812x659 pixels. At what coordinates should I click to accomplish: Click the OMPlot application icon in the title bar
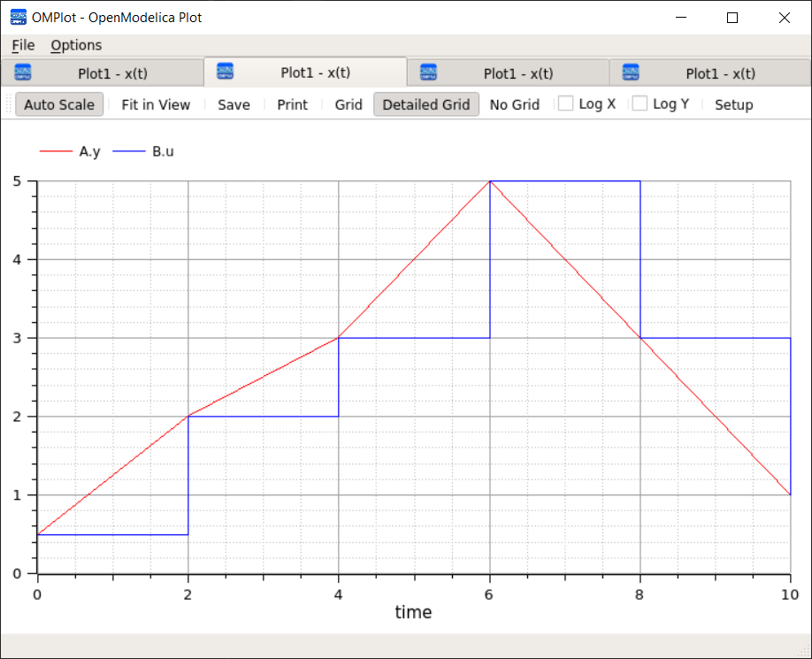(x=17, y=17)
